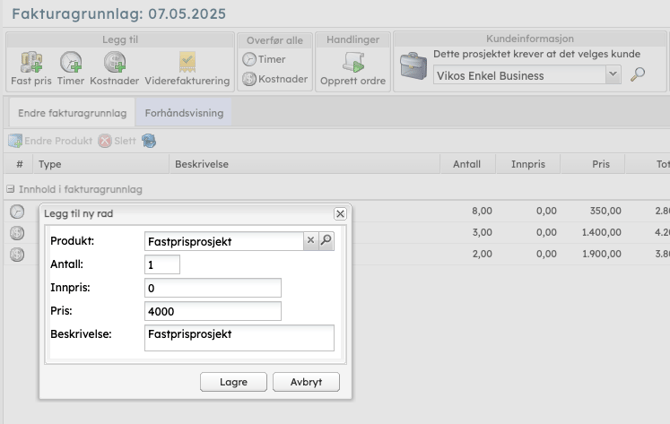Open the Vikos Enkel Business customer dropdown
This screenshot has width=670, height=424.
point(612,75)
